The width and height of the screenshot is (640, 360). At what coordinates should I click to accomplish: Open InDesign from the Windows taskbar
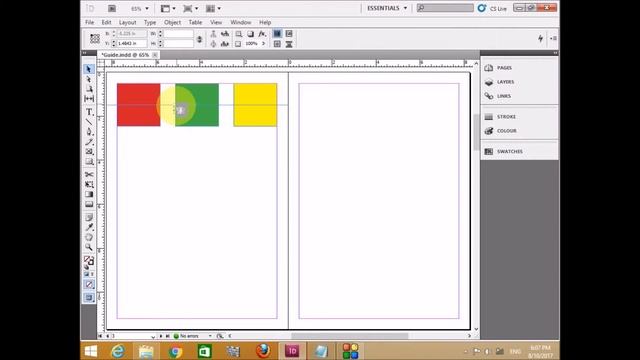(292, 351)
